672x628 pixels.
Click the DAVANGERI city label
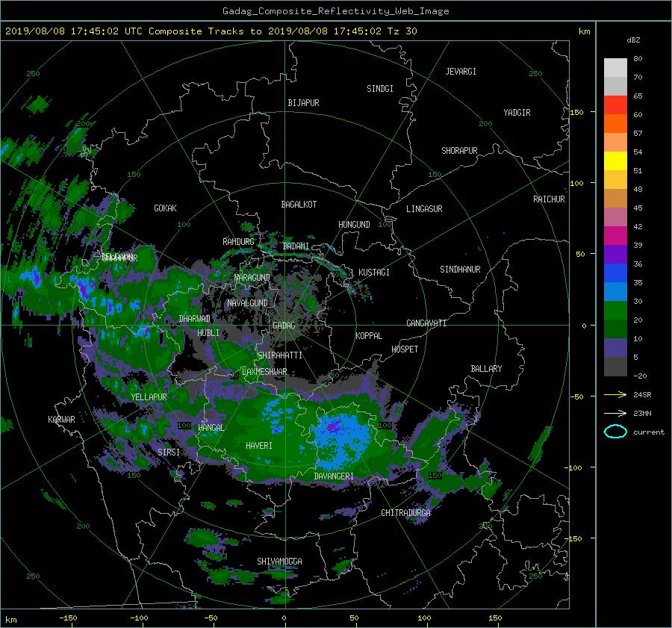click(x=334, y=476)
